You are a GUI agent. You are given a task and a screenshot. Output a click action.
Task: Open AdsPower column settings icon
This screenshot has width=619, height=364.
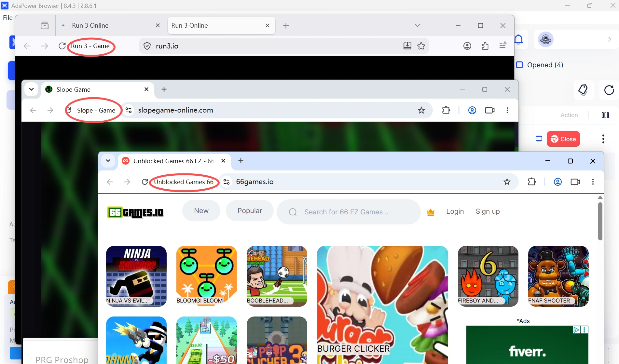coord(605,115)
